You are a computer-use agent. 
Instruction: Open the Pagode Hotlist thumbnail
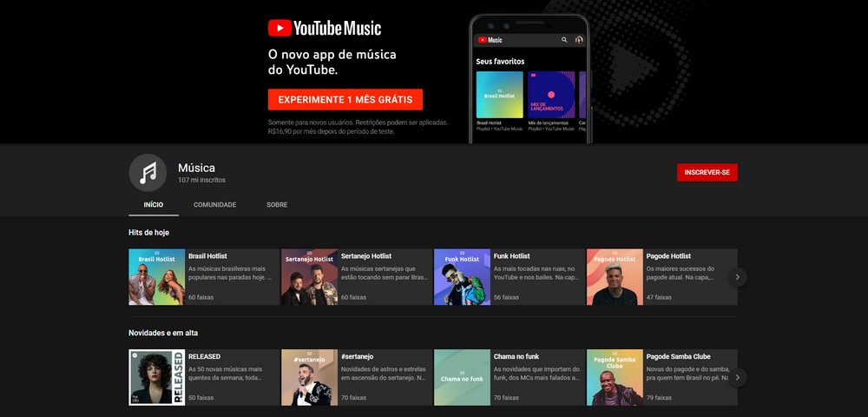click(615, 277)
